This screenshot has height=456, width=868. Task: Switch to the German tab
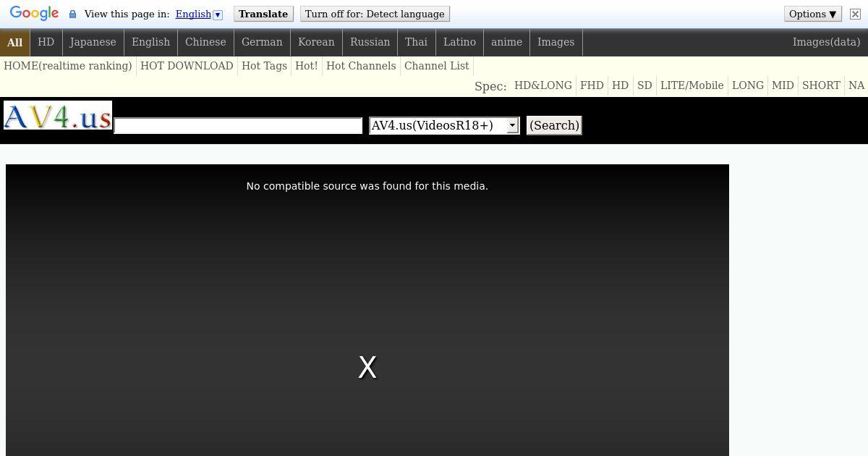point(262,42)
